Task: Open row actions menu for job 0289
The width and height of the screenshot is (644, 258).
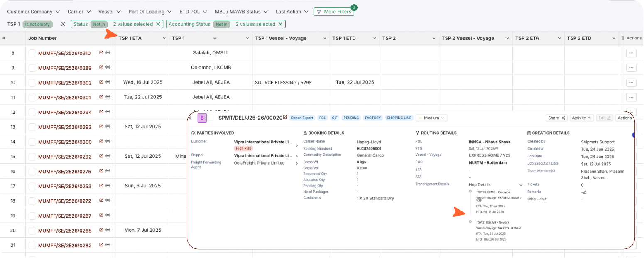Action: 631,68
